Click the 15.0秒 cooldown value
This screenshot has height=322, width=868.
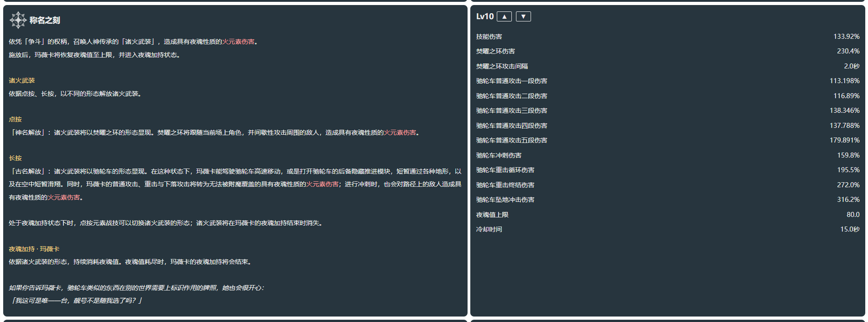850,229
